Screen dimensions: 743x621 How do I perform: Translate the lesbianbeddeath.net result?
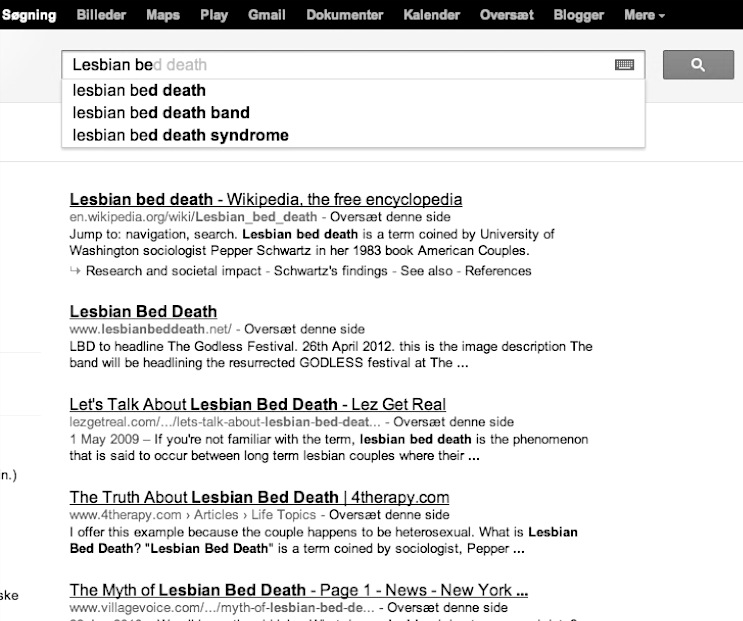point(304,329)
